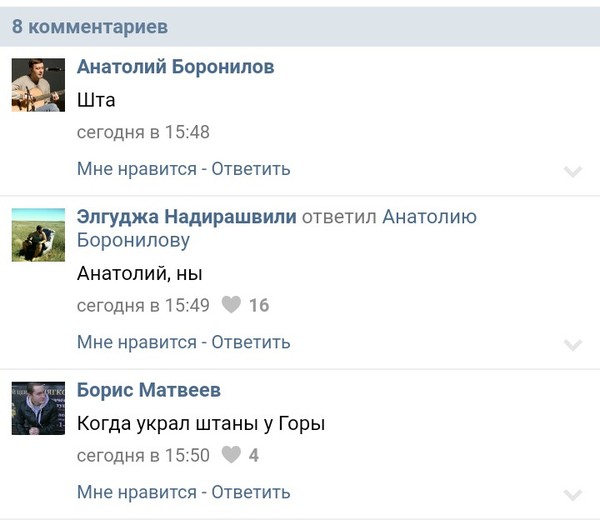The height and width of the screenshot is (525, 600).
Task: Click the "сегодня в 15:48" timestamp
Action: 143,132
